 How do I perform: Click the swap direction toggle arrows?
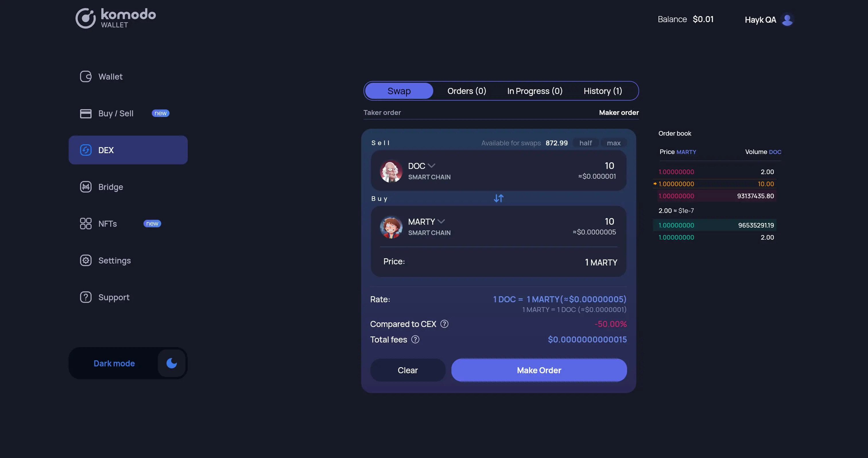[498, 198]
